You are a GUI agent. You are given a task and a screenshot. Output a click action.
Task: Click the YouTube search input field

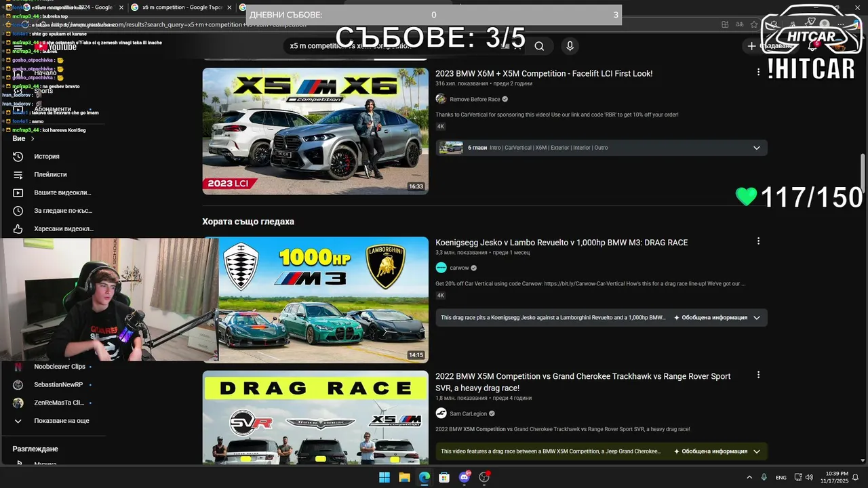[403, 46]
